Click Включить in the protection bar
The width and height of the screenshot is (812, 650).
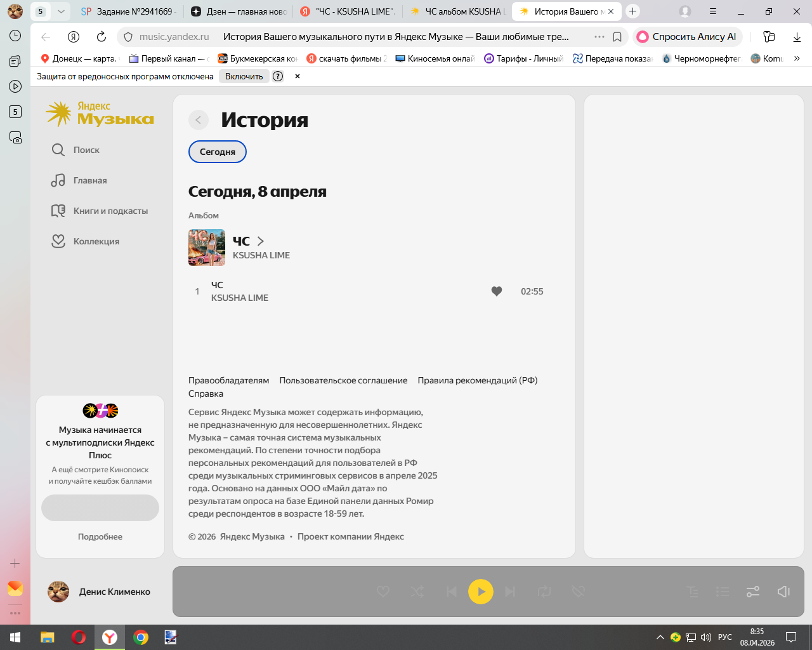[x=244, y=76]
